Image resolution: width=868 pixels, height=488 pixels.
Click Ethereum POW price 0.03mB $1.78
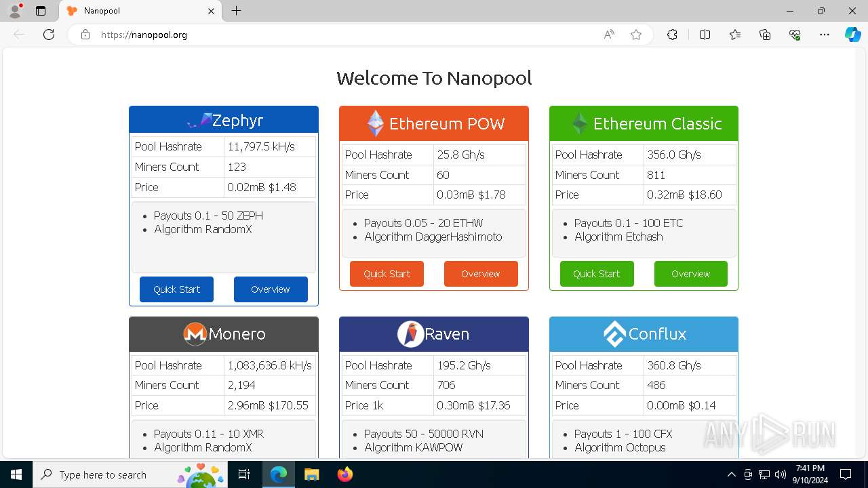(471, 195)
